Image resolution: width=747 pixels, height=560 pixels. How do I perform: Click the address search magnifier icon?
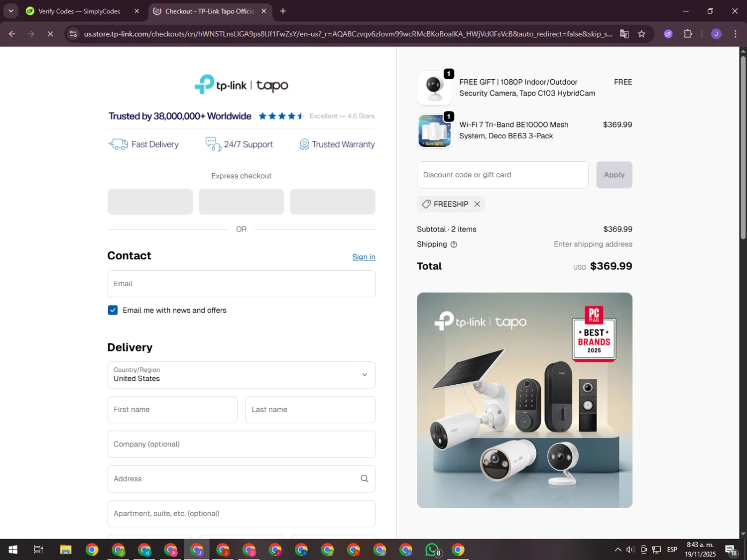tap(365, 479)
